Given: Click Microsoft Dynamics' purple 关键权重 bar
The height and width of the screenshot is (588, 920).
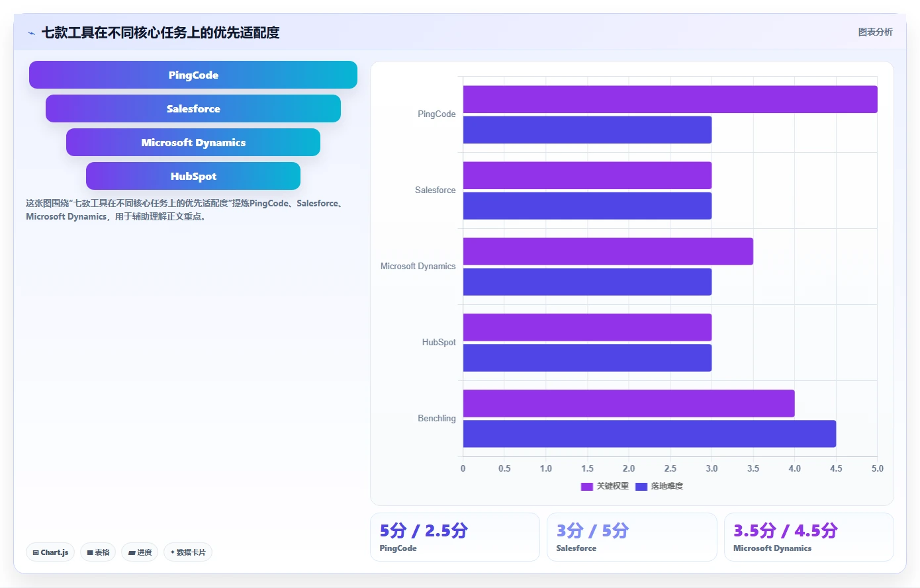Looking at the screenshot, I should click(608, 251).
